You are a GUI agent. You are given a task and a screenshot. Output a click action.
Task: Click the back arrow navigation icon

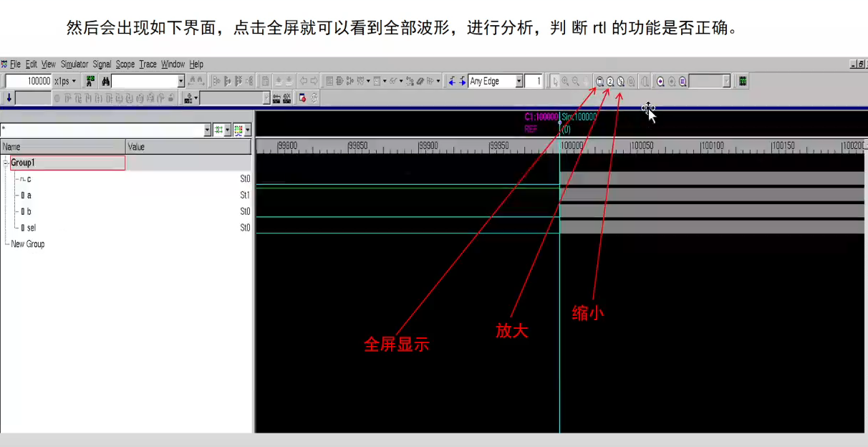[304, 82]
